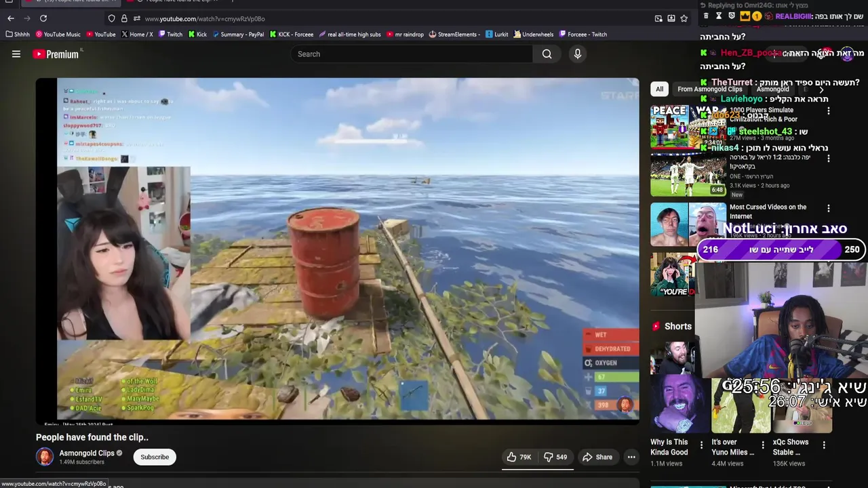Subscribe to Asmongold Clips

155,457
